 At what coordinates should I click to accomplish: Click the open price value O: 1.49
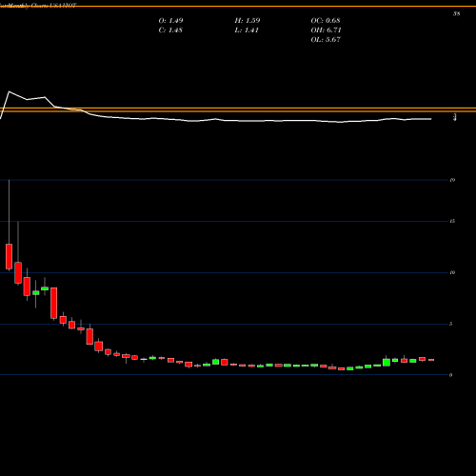(170, 21)
